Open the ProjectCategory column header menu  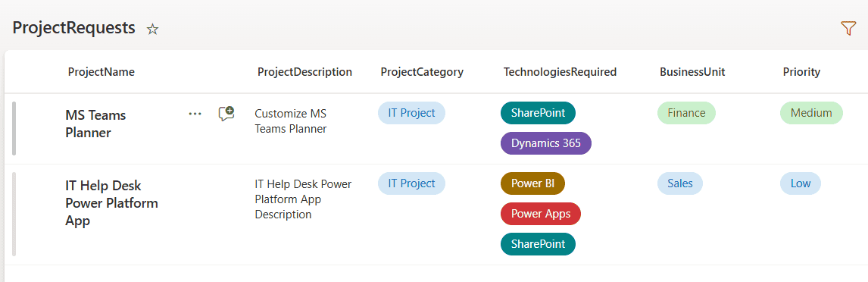[422, 71]
